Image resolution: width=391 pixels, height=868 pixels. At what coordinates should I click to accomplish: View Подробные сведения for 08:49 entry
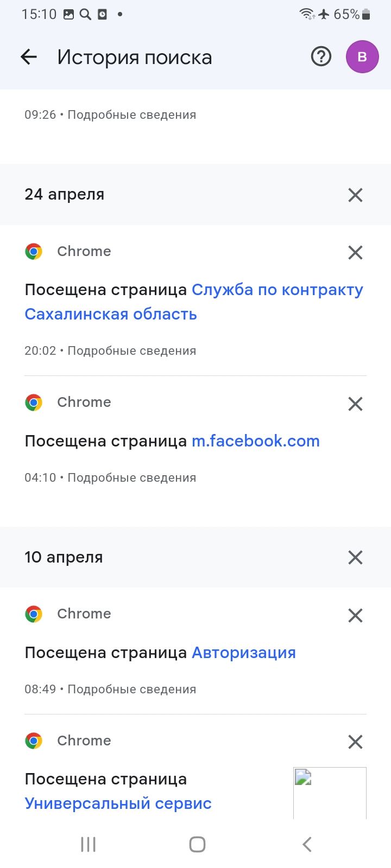(x=131, y=690)
